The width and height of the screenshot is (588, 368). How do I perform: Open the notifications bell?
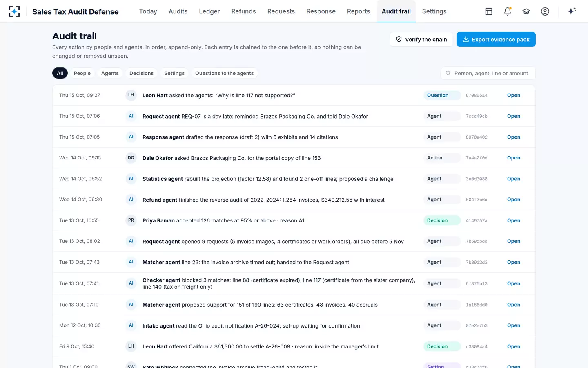[x=508, y=11]
